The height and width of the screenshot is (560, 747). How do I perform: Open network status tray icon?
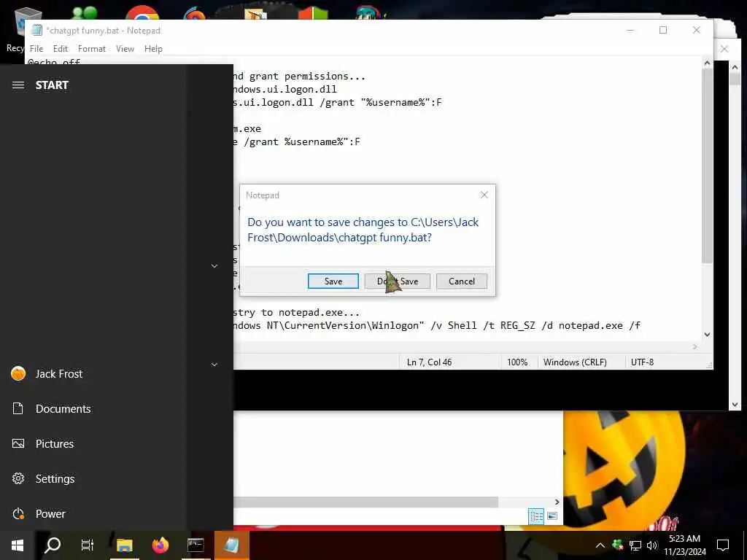pos(635,545)
